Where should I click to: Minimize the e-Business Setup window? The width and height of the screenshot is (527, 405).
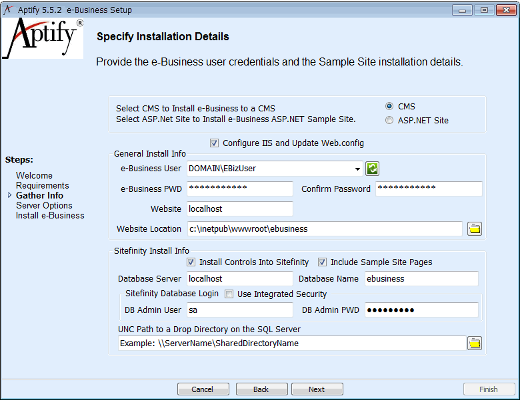tap(462, 10)
